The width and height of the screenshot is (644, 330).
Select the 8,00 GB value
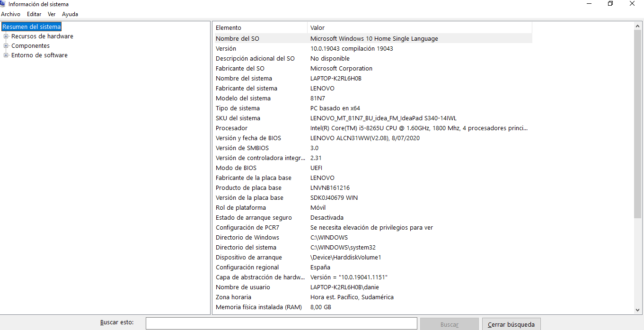pyautogui.click(x=320, y=307)
